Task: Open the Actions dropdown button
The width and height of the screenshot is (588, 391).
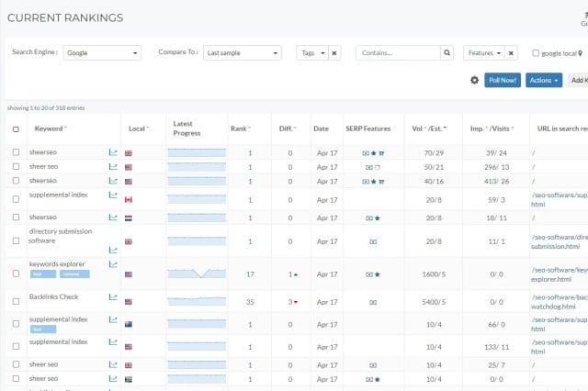Action: click(x=543, y=81)
